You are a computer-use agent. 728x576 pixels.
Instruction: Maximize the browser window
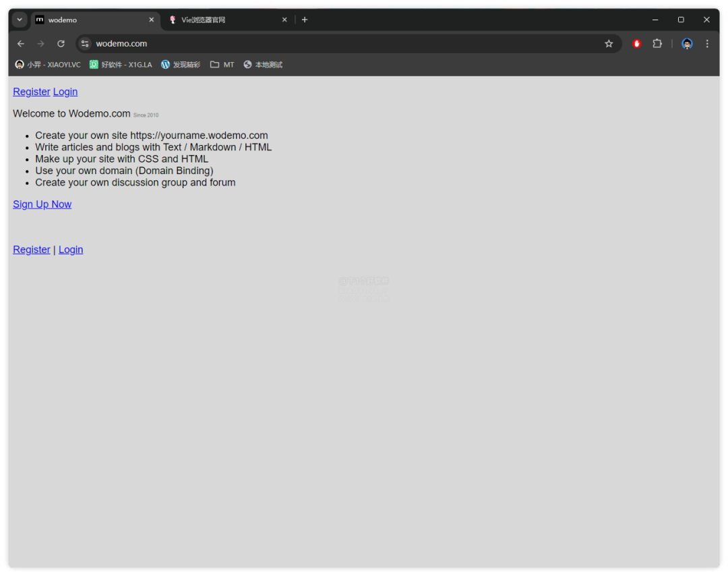[681, 20]
